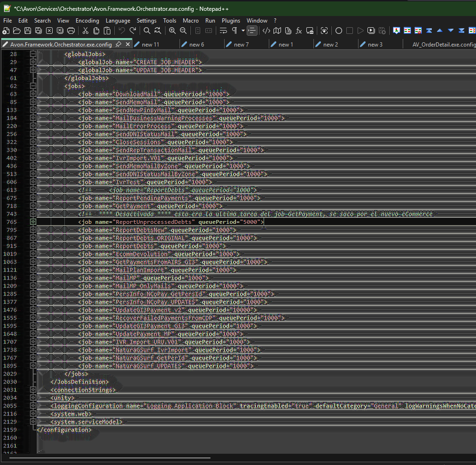Click the Save All icon
This screenshot has width=476, height=465.
pyautogui.click(x=39, y=31)
